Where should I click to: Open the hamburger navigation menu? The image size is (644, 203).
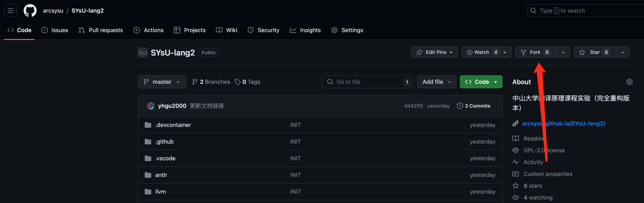click(11, 11)
